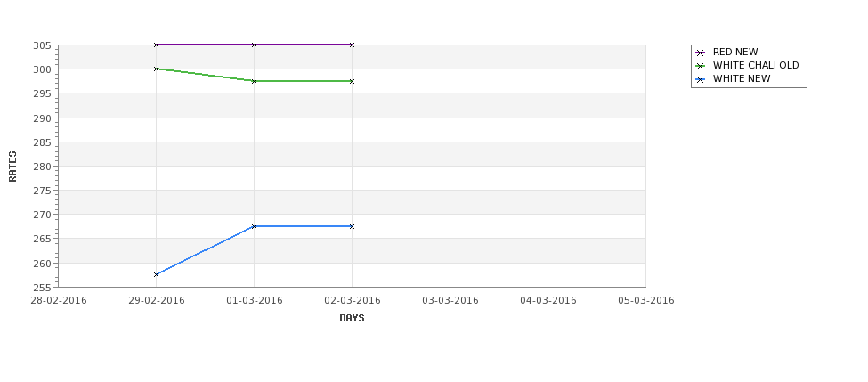Click the 28-02-2016 date axis label

click(x=59, y=301)
